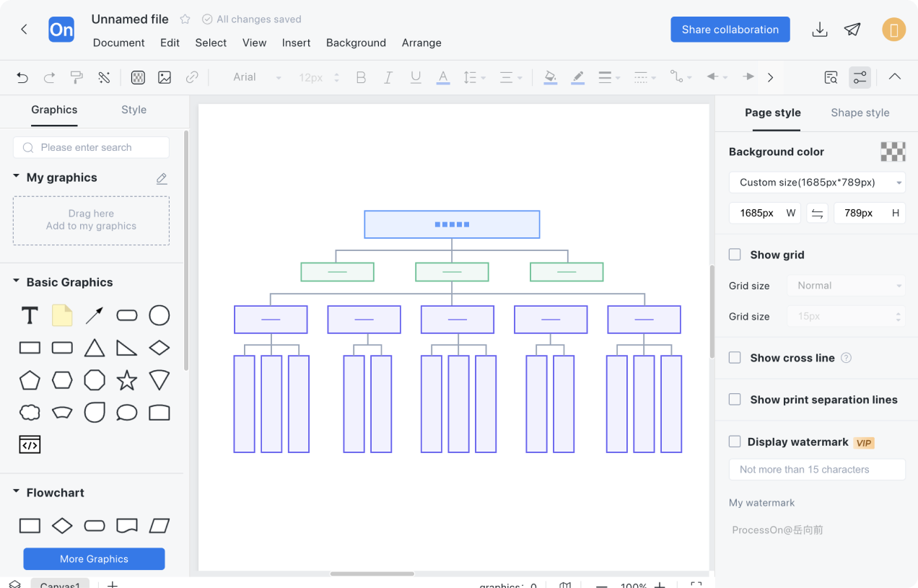Click the paper plane publish icon
This screenshot has width=918, height=588.
pos(852,30)
